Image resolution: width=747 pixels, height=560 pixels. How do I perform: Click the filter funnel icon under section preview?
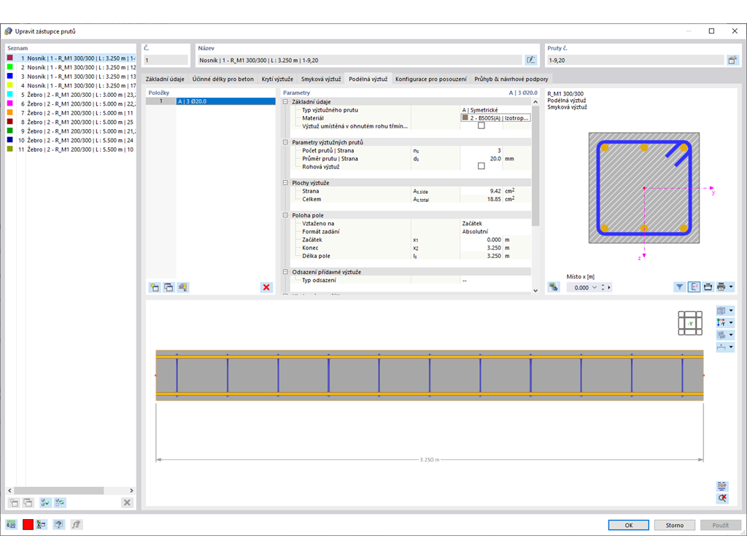coord(679,287)
